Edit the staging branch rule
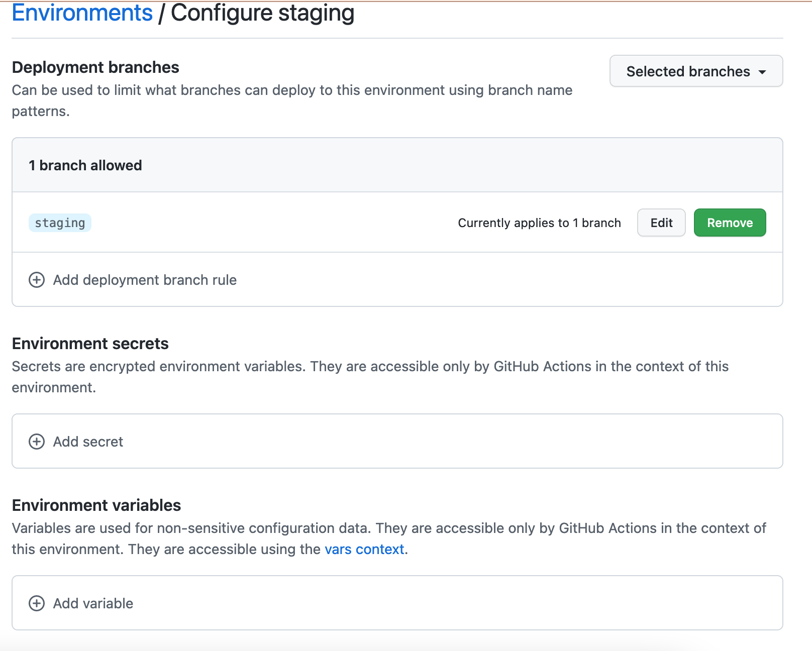Image resolution: width=812 pixels, height=651 pixels. click(661, 223)
